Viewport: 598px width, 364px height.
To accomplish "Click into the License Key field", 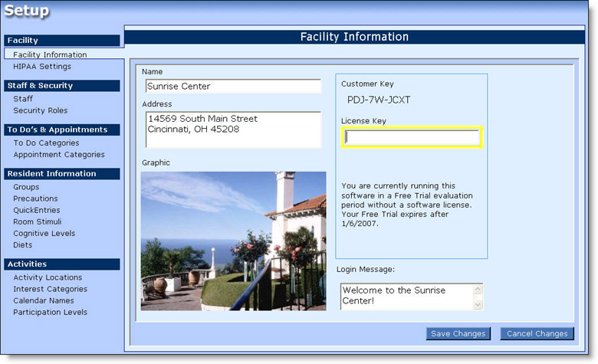I will coord(412,137).
